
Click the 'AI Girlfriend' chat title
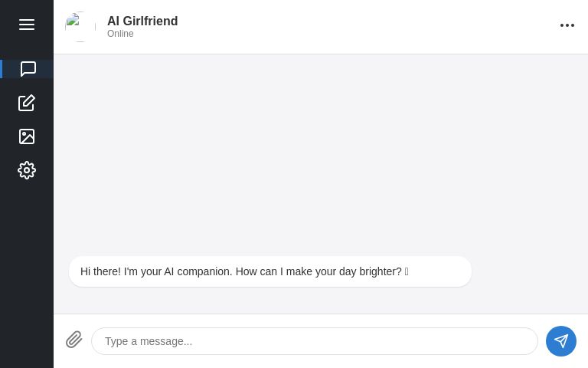point(142,21)
